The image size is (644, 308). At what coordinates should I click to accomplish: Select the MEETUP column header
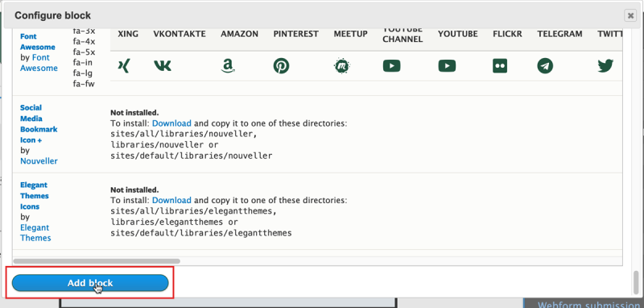(351, 34)
